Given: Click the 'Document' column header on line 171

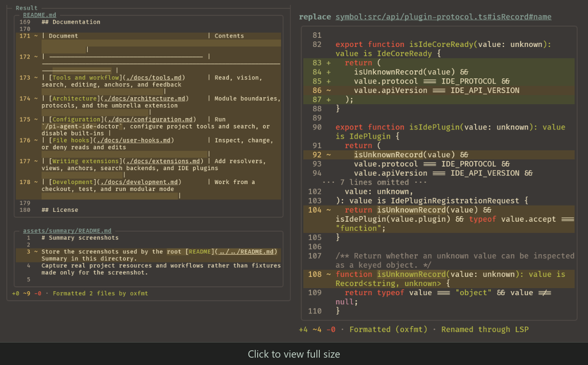Looking at the screenshot, I should point(63,36).
